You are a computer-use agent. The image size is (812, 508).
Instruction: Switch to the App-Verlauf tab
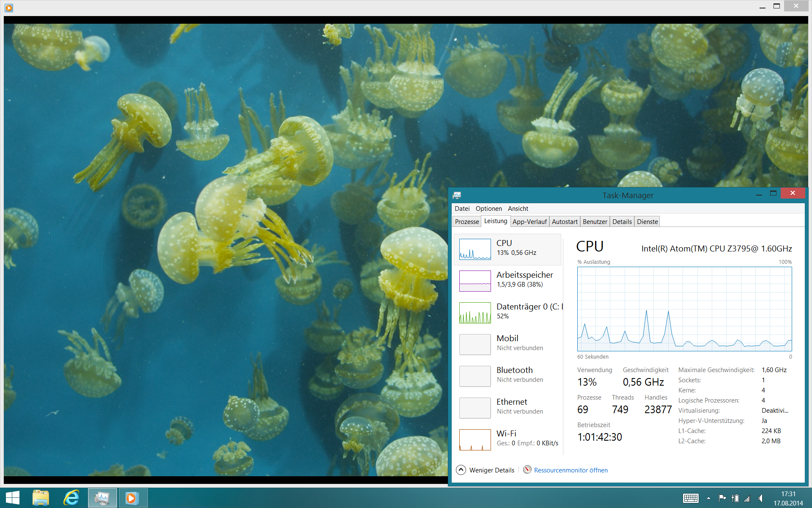click(529, 222)
